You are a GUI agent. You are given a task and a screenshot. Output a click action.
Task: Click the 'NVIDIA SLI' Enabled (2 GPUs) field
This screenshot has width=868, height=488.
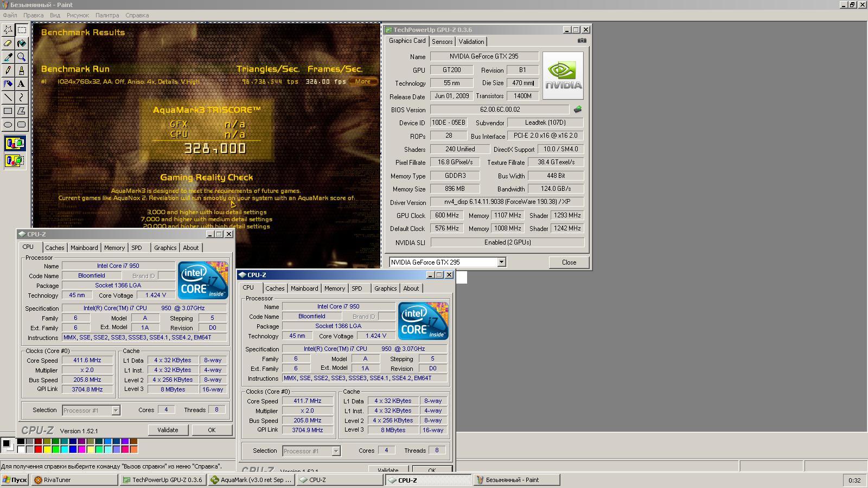[507, 242]
